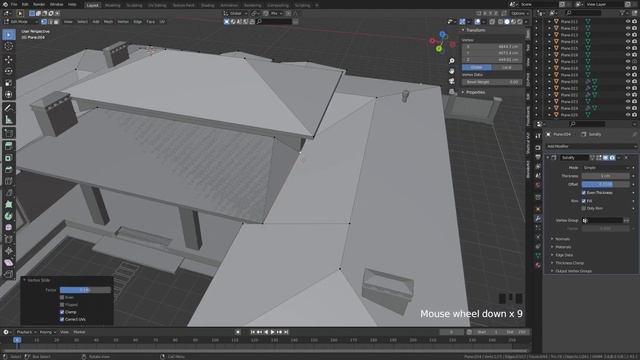Hide Plane.011 with its eye icon
The image size is (640, 360).
[628, 21]
